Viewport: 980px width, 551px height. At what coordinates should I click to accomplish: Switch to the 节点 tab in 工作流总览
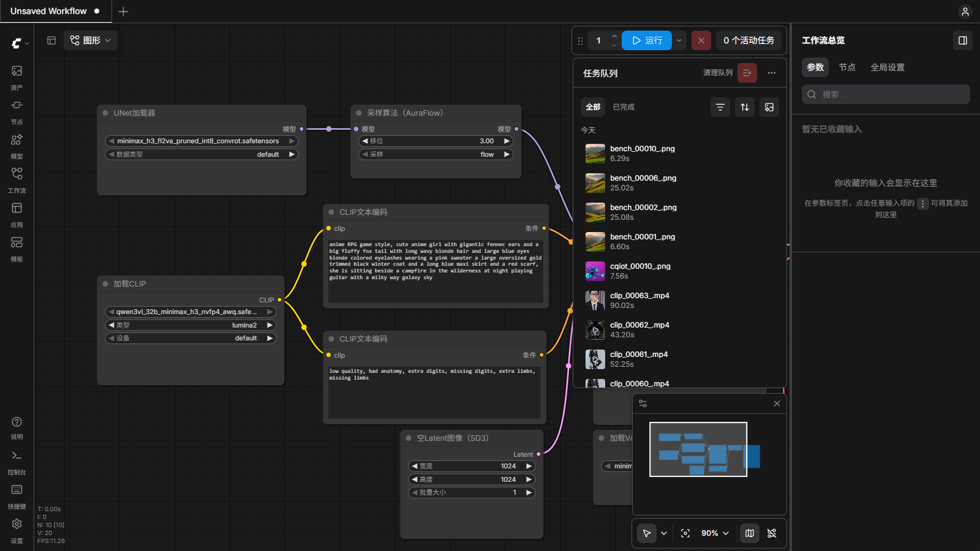tap(847, 67)
